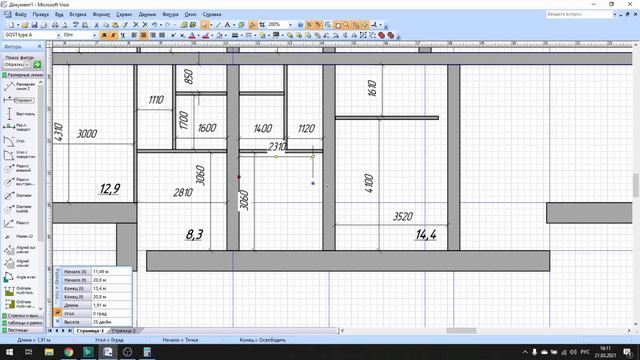Viewport: 640px width, 360px height.
Task: Click the Open folder icon in the toolbar
Action: (x=25, y=25)
